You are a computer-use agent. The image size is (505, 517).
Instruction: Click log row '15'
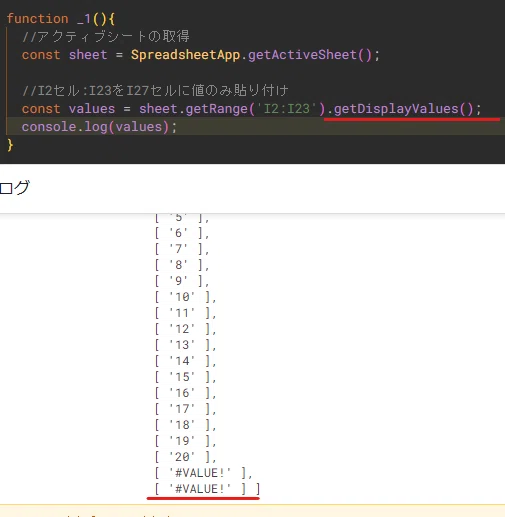[185, 377]
